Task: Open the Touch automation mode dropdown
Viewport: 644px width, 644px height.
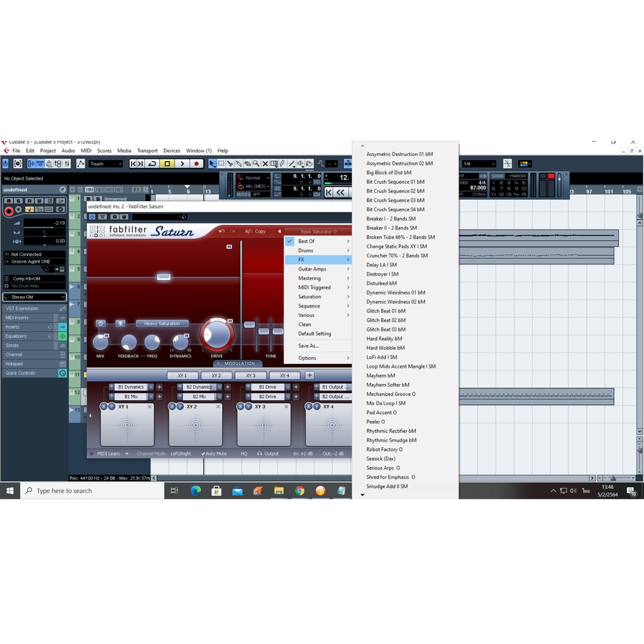Action: (105, 164)
